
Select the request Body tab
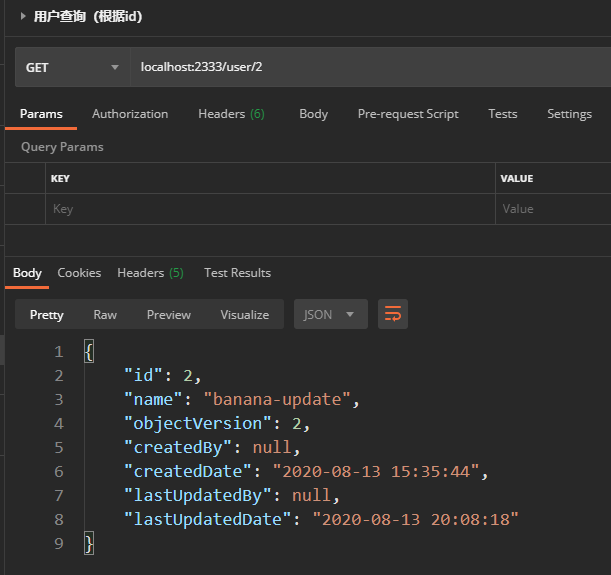tap(313, 114)
